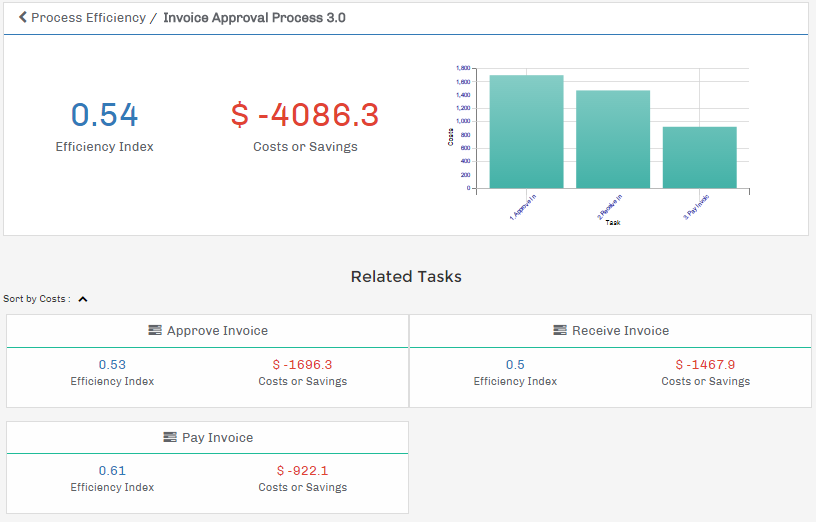Click the overall 0.54 Efficiency Index value
The width and height of the screenshot is (816, 522).
[x=104, y=115]
